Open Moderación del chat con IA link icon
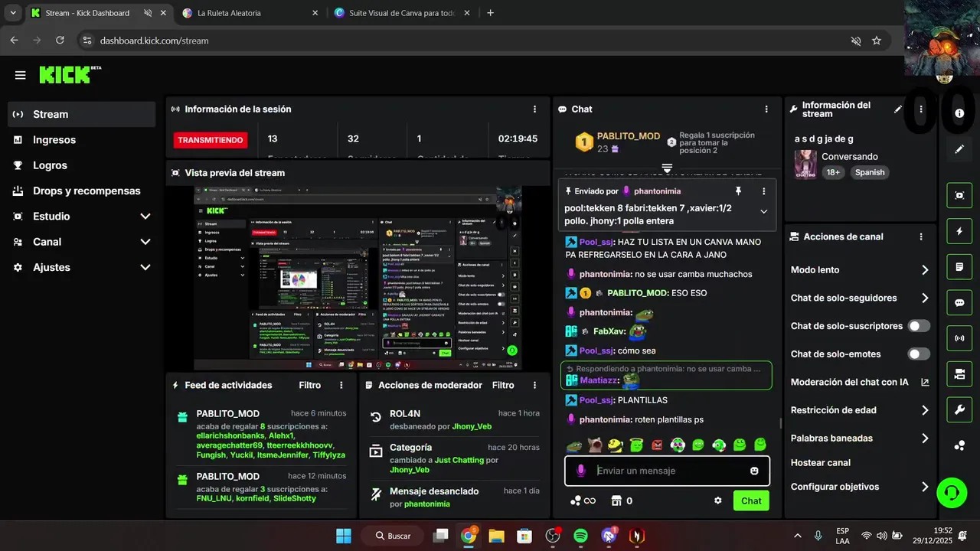Screen dimensions: 980x551 (x=925, y=382)
